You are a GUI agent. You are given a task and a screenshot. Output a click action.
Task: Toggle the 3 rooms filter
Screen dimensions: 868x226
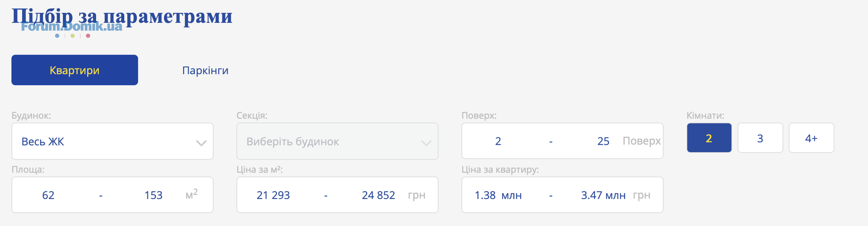tap(760, 138)
